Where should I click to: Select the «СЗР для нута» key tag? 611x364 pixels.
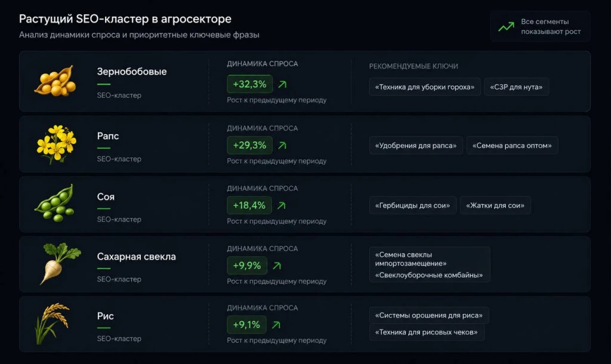point(516,87)
